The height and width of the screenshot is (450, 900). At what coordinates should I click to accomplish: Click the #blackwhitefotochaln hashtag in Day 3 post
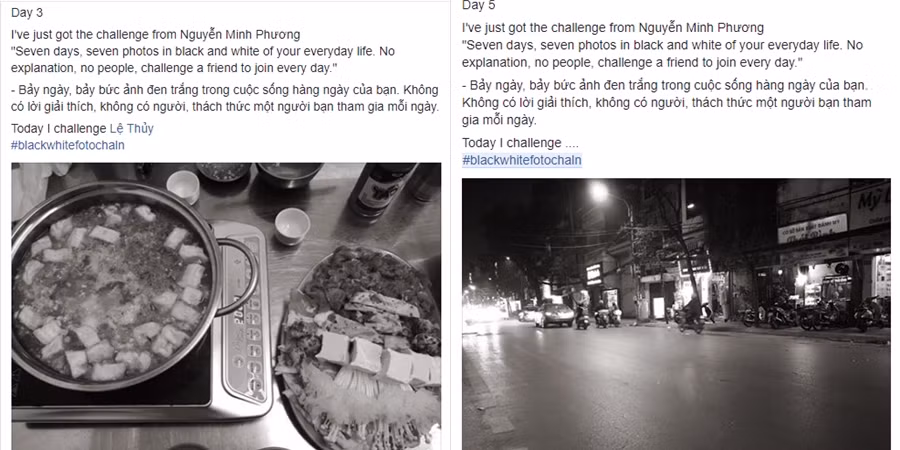[x=68, y=145]
